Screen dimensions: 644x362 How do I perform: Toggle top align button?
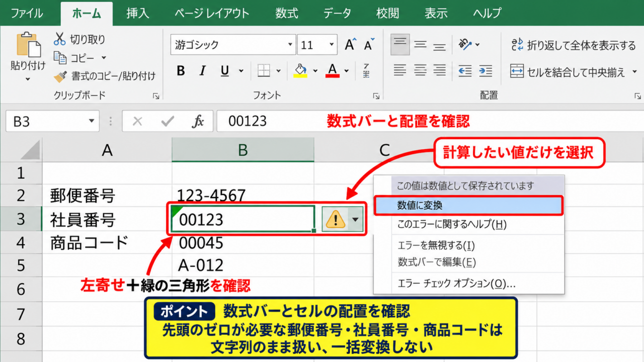[400, 45]
